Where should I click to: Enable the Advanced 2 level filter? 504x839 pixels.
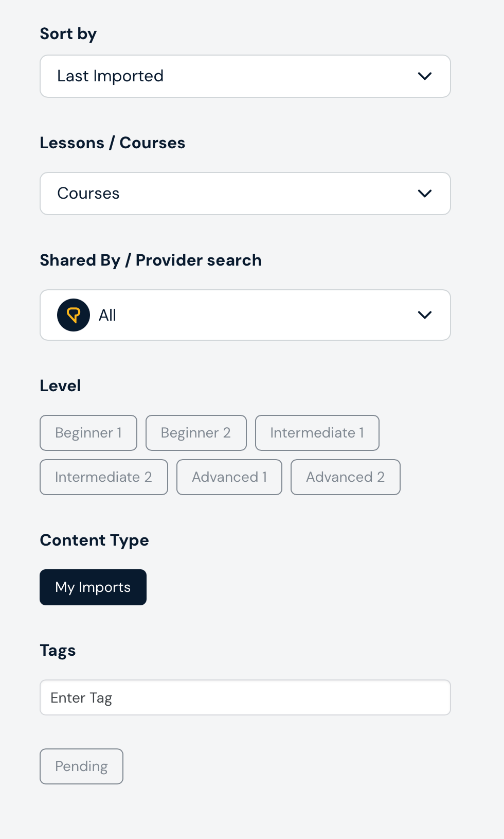[x=346, y=477]
